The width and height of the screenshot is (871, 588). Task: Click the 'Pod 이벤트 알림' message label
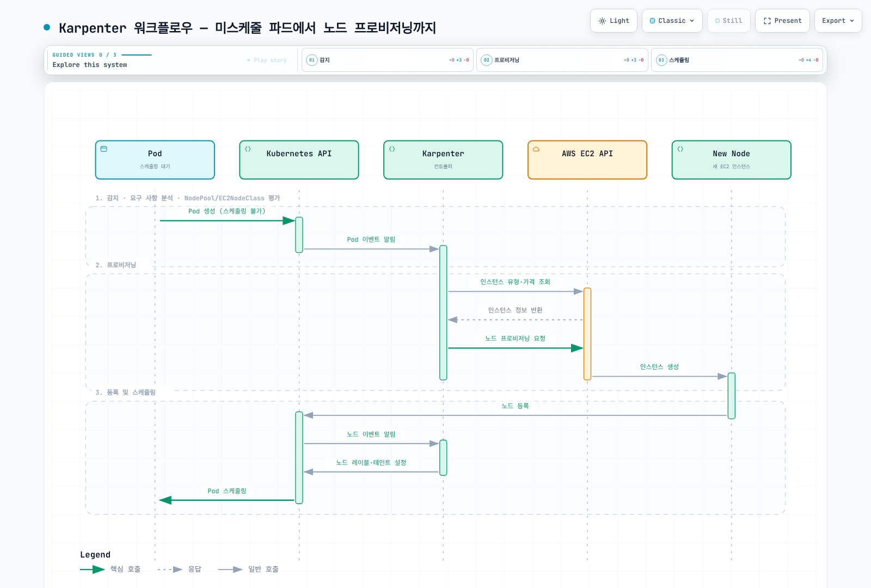pos(371,240)
